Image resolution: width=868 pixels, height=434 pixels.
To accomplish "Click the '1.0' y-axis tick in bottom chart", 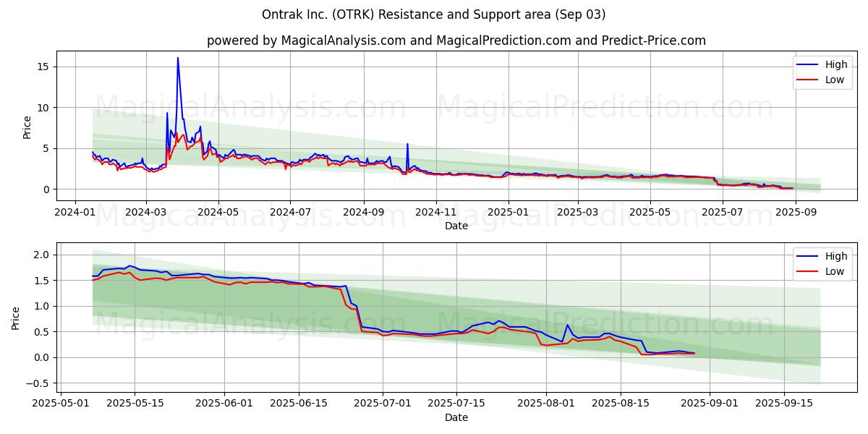I will pyautogui.click(x=42, y=306).
